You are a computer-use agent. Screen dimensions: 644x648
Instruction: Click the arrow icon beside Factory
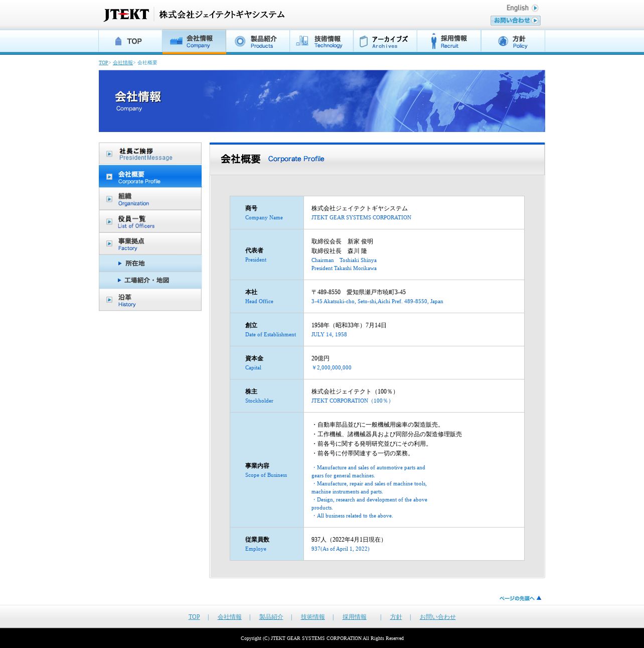click(x=109, y=244)
